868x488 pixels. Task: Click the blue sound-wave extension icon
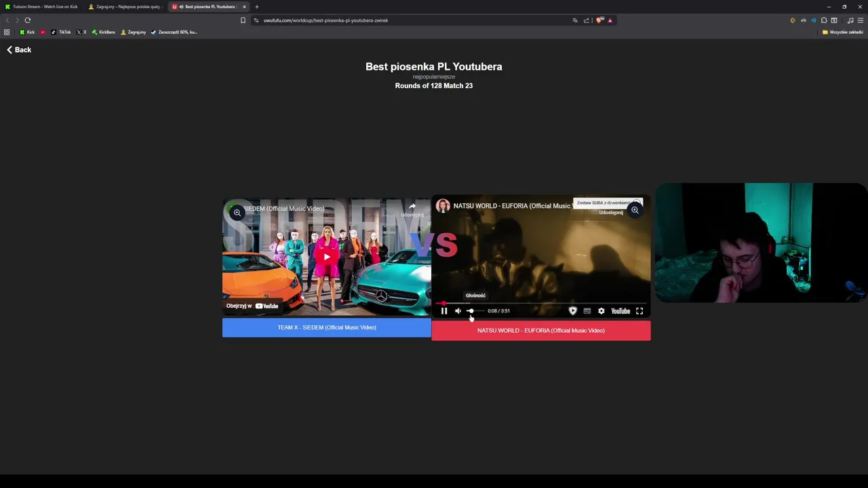point(814,20)
